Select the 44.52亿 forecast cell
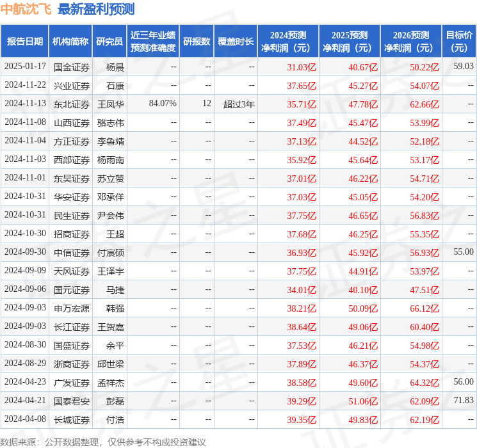The height and width of the screenshot is (448, 477). [350, 141]
